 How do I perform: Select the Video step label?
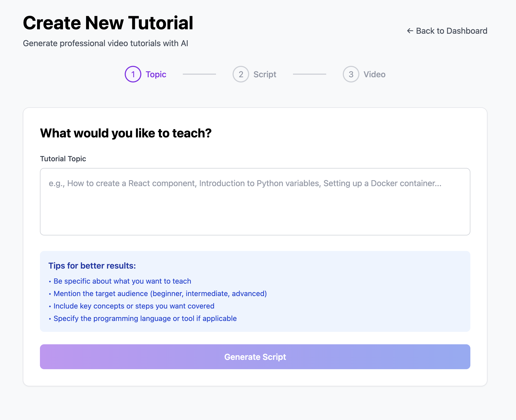pyautogui.click(x=374, y=74)
